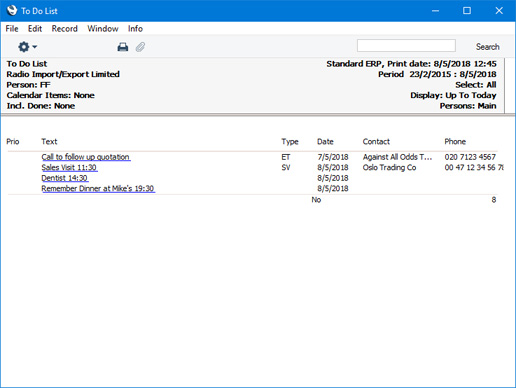Viewport: 516px width, 388px height.
Task: Click the 'No' total label
Action: [316, 200]
